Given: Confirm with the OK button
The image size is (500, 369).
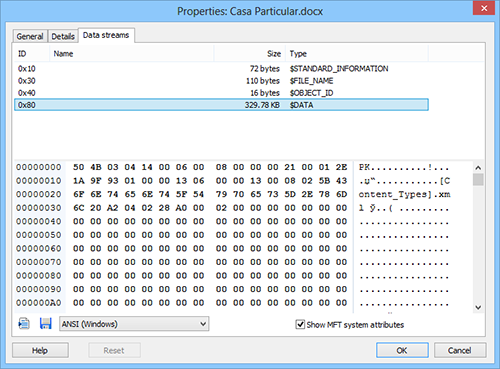Looking at the screenshot, I should pos(402,350).
